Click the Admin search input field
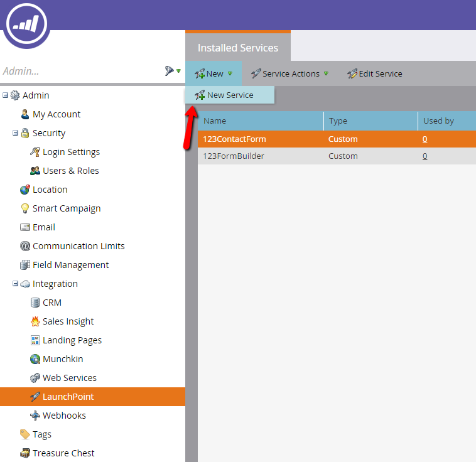 (x=82, y=71)
